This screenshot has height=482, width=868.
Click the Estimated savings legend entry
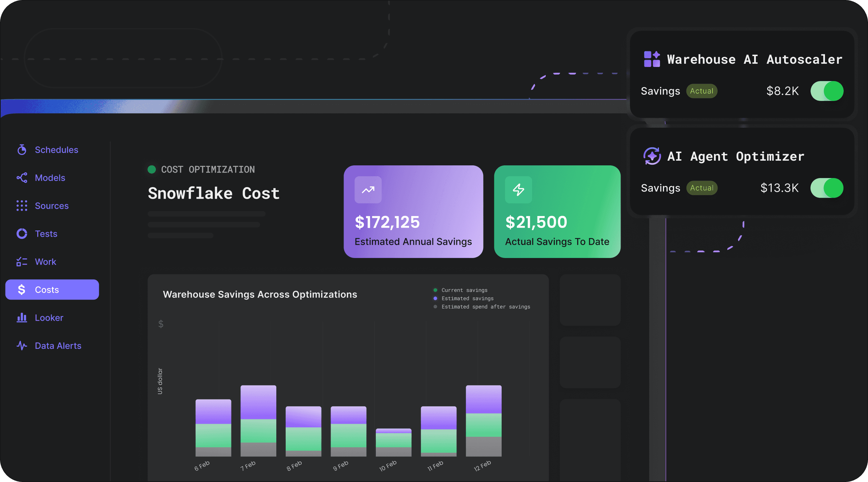(467, 299)
